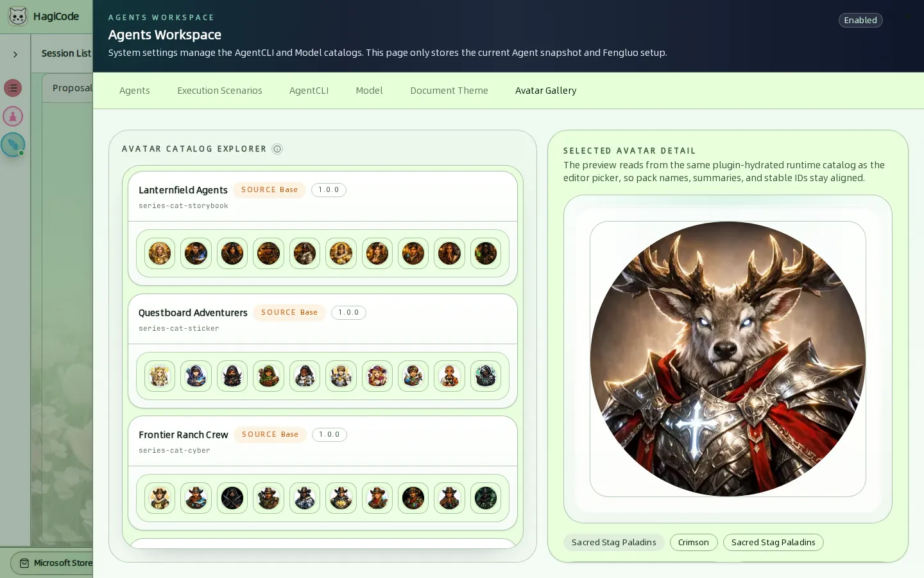This screenshot has height=578, width=924.
Task: Click the filled Sacred Stag Paladins chip
Action: coord(613,543)
